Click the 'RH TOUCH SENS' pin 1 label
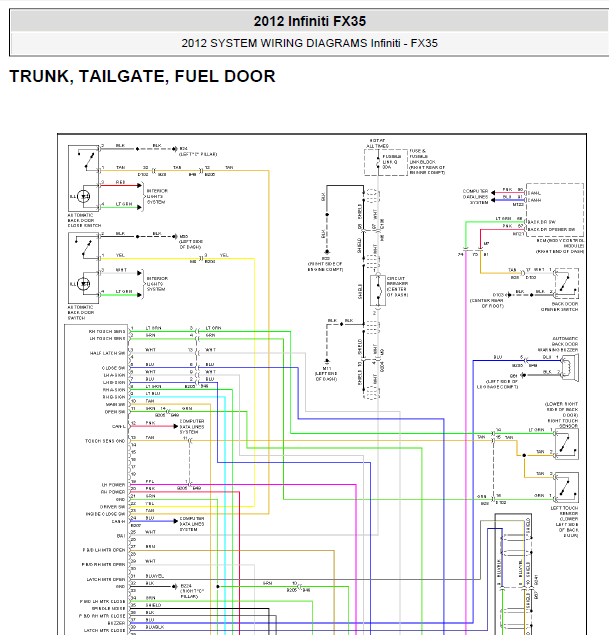The width and height of the screenshot is (609, 635). pos(107,331)
